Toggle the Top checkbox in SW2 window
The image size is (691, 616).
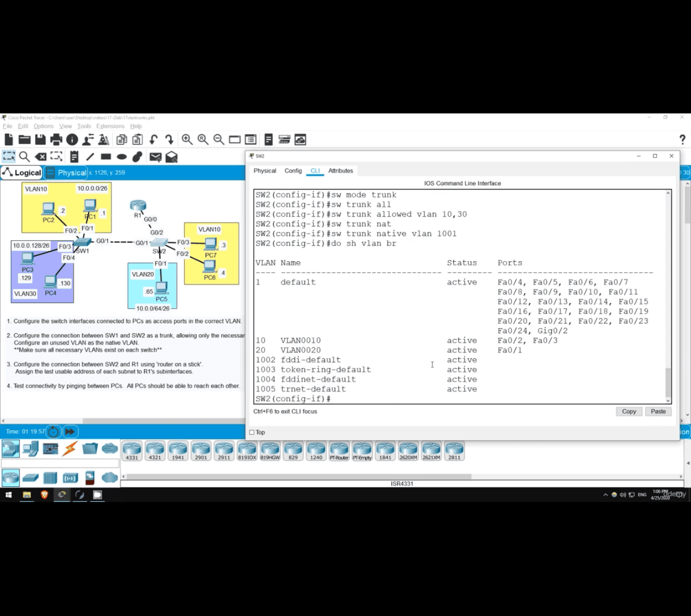tap(252, 432)
